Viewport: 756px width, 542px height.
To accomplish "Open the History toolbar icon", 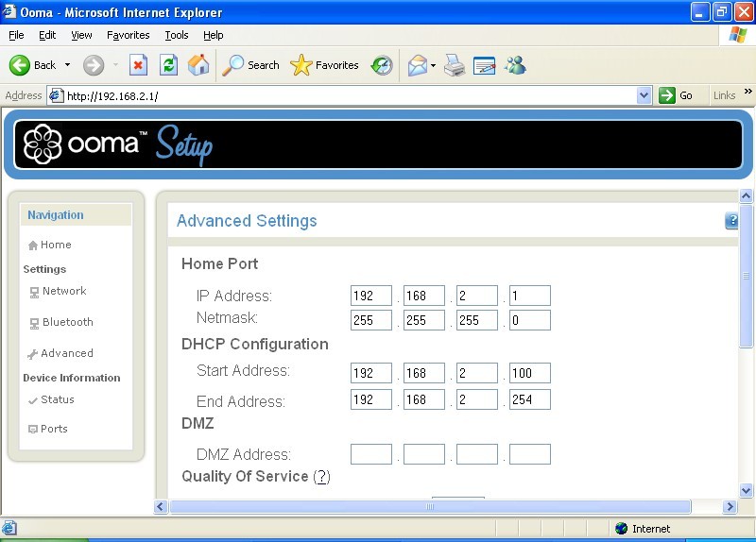I will [382, 65].
